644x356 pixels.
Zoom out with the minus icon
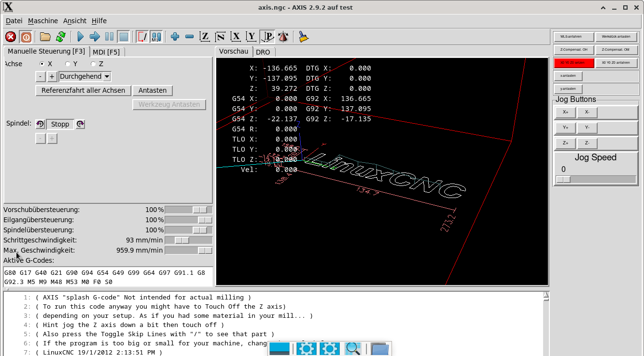[190, 37]
